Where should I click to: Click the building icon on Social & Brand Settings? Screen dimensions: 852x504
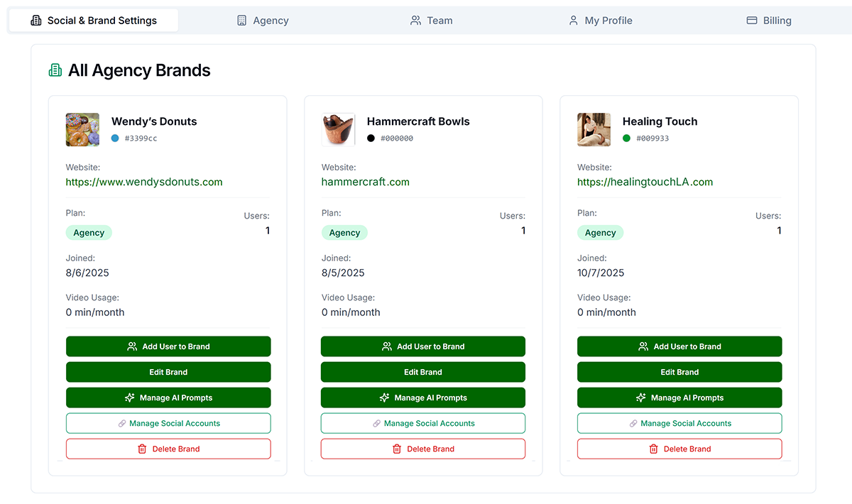(x=35, y=20)
